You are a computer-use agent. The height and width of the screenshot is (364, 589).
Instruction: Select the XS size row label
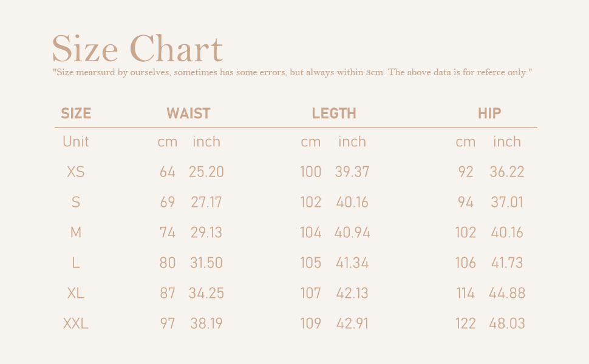[75, 172]
